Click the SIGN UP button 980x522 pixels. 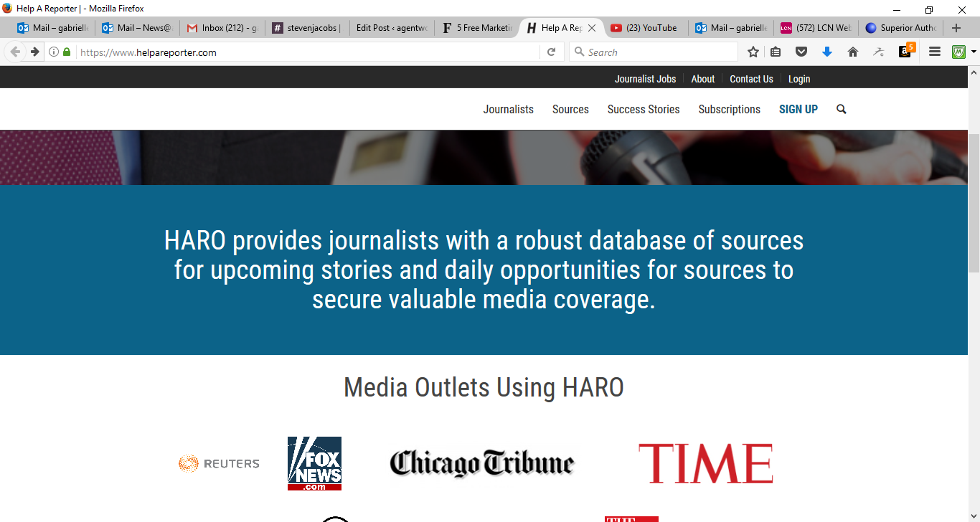pos(798,109)
